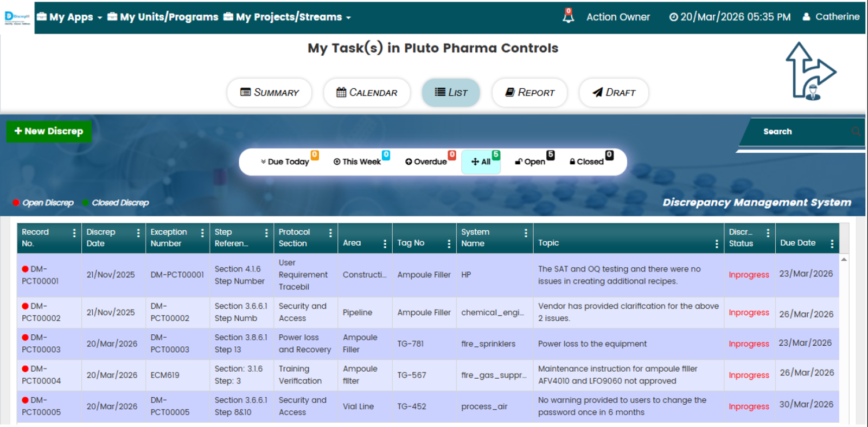Select the TG-781 tag cell
868x427 pixels.
411,344
